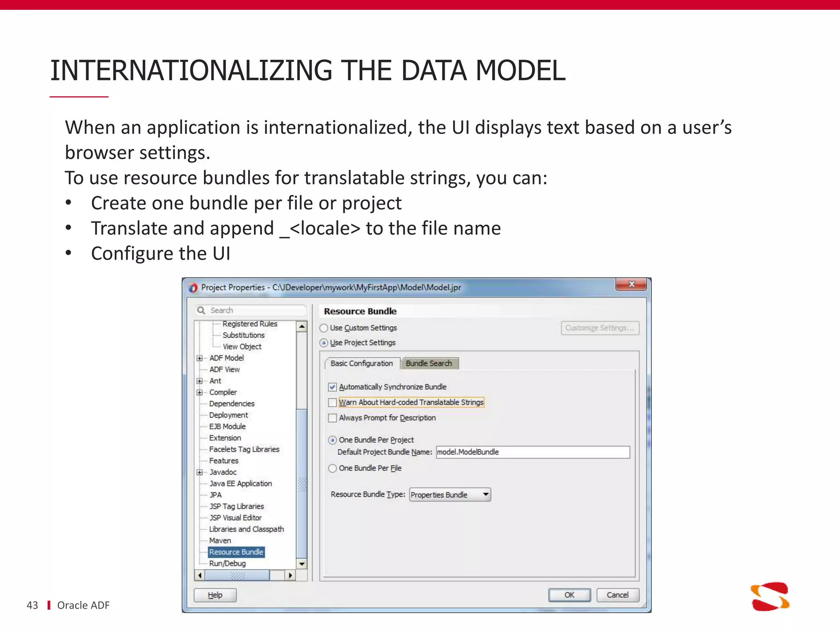Viewport: 840px width, 630px height.
Task: Choose One Bundle Per Project option
Action: (x=333, y=440)
